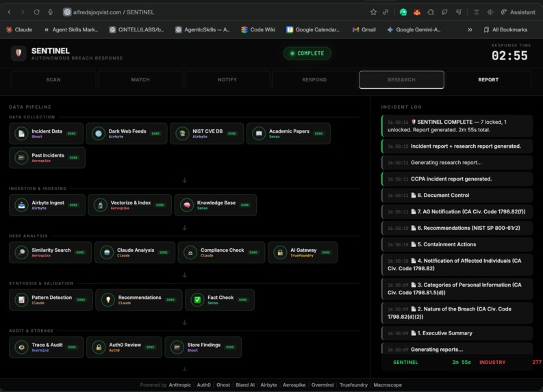Click the Past Incidents icon
The image size is (543, 392).
[x=21, y=158]
